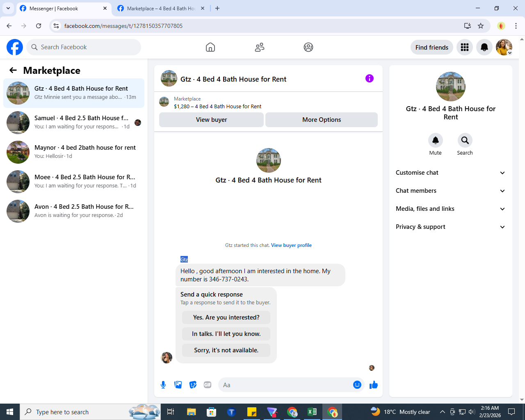The width and height of the screenshot is (525, 420).
Task: Click Find friends button
Action: click(x=432, y=47)
